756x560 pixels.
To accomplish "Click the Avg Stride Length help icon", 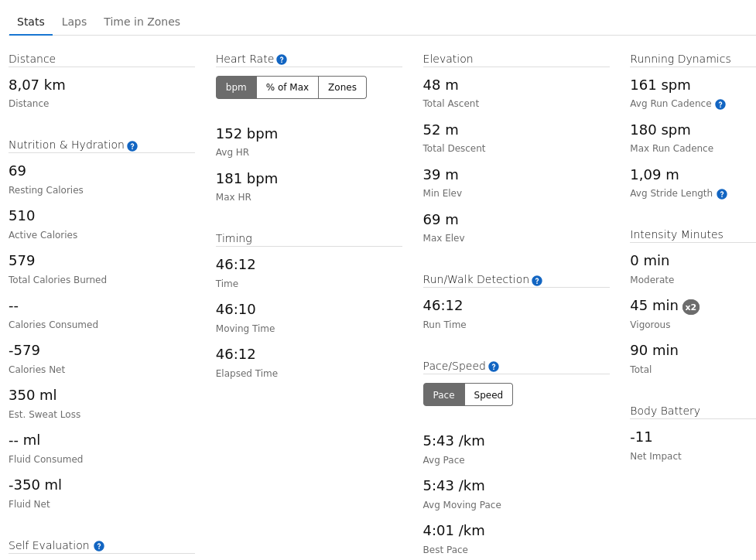I will 722,193.
